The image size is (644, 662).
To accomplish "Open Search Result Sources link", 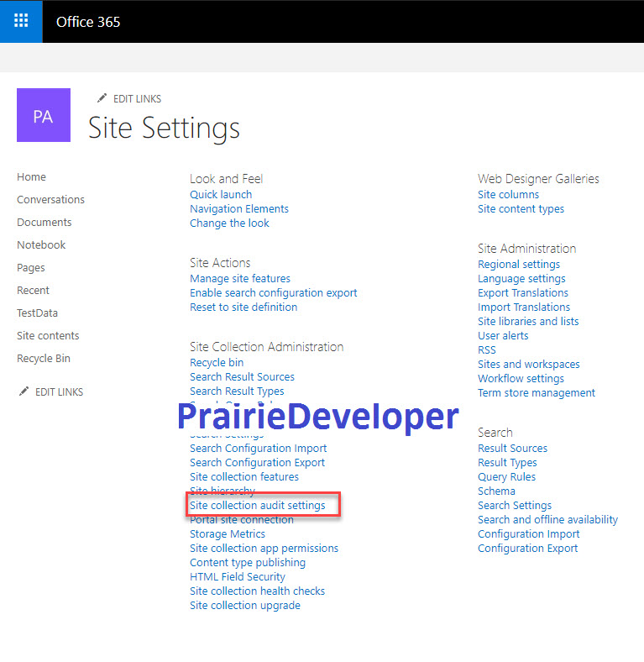I will 243,377.
